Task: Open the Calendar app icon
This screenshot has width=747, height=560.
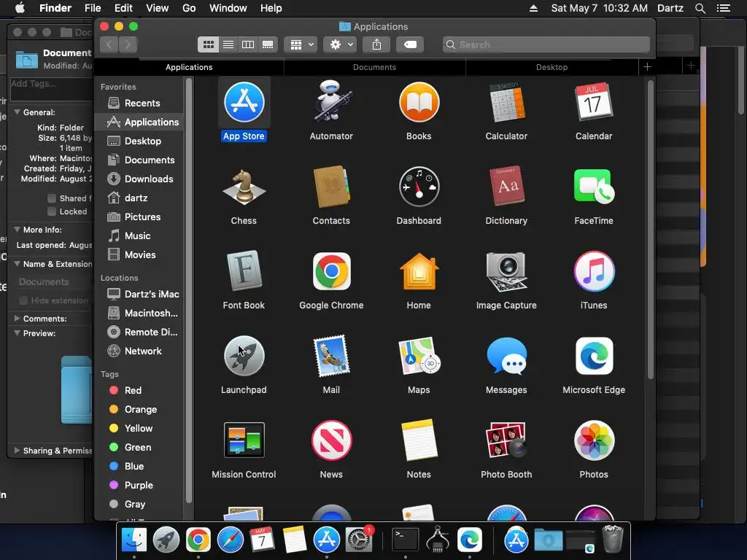Action: click(x=594, y=102)
